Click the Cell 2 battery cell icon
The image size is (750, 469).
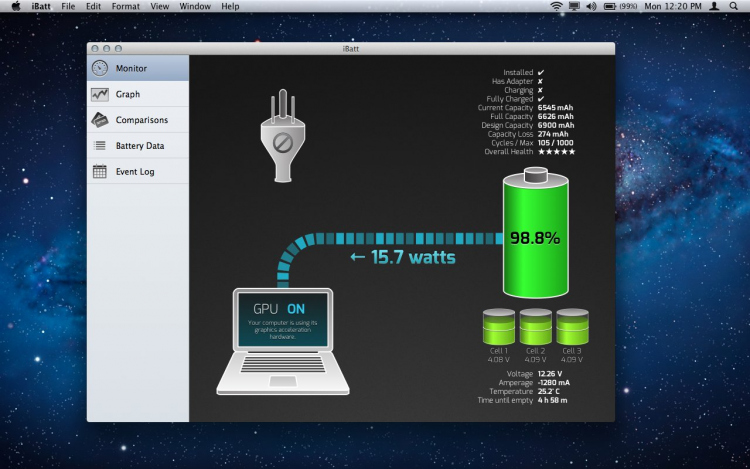[x=535, y=327]
